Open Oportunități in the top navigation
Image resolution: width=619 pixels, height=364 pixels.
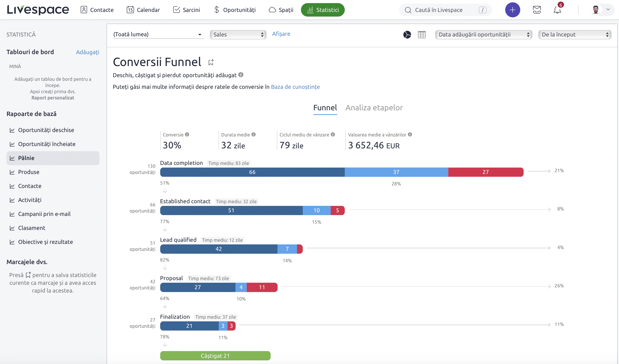[x=235, y=10]
